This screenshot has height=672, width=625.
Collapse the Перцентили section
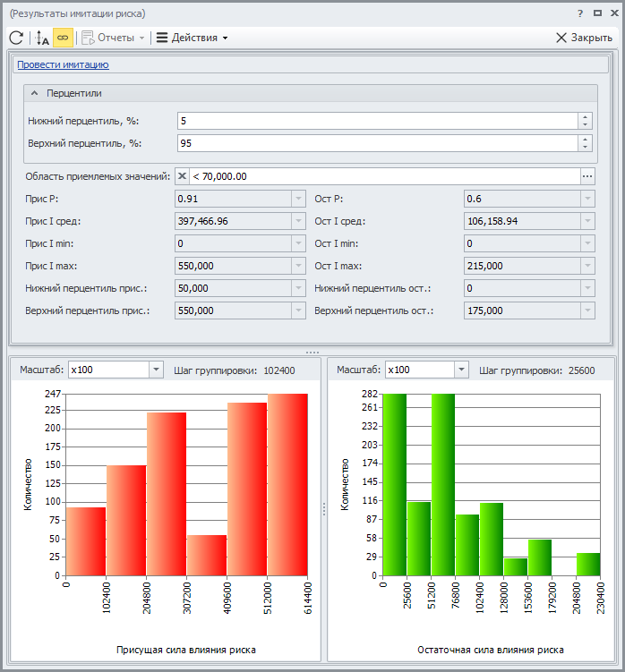coord(35,93)
